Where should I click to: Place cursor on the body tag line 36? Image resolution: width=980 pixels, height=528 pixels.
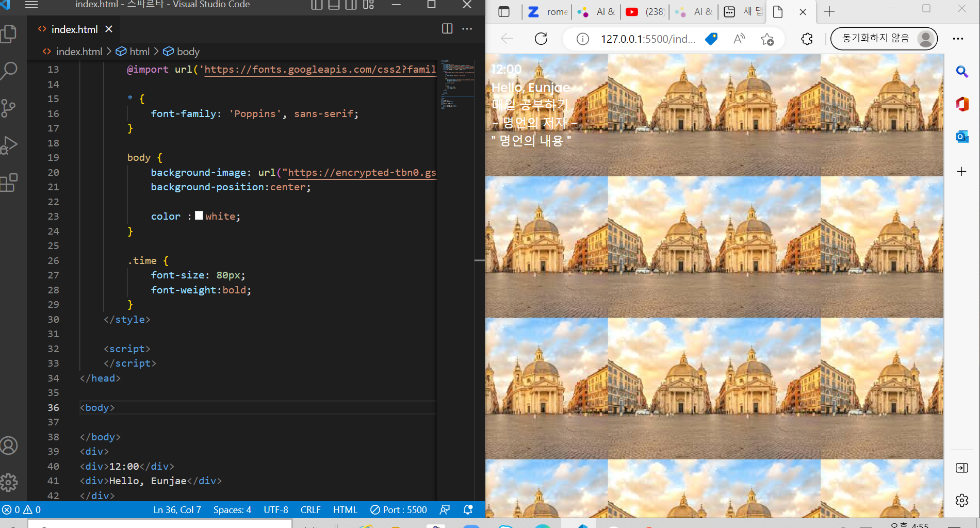(97, 407)
